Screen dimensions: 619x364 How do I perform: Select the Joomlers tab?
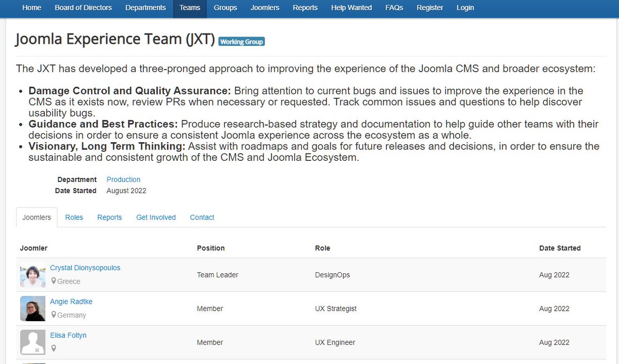37,218
